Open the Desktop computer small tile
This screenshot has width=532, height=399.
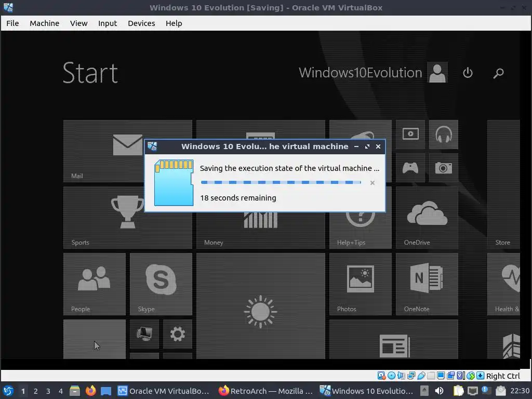(x=144, y=334)
